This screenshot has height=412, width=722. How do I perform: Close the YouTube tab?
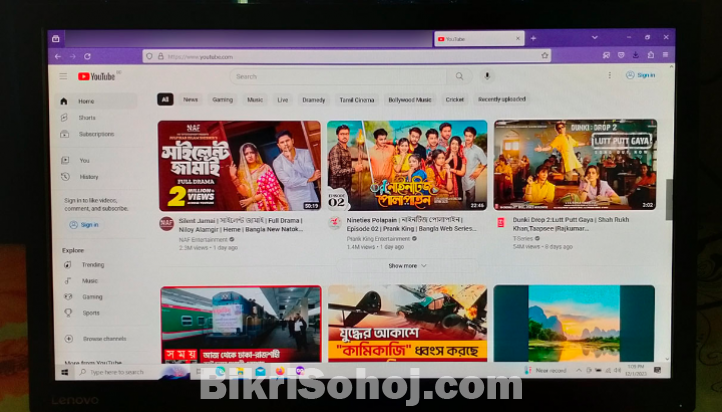click(x=518, y=39)
